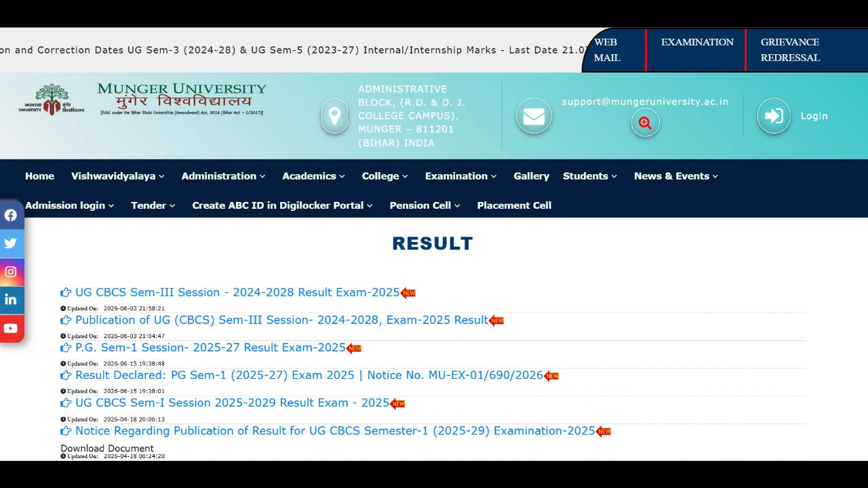Open Notice Regarding Publication of UG Semester-1 Result
The image size is (868, 488).
click(335, 431)
